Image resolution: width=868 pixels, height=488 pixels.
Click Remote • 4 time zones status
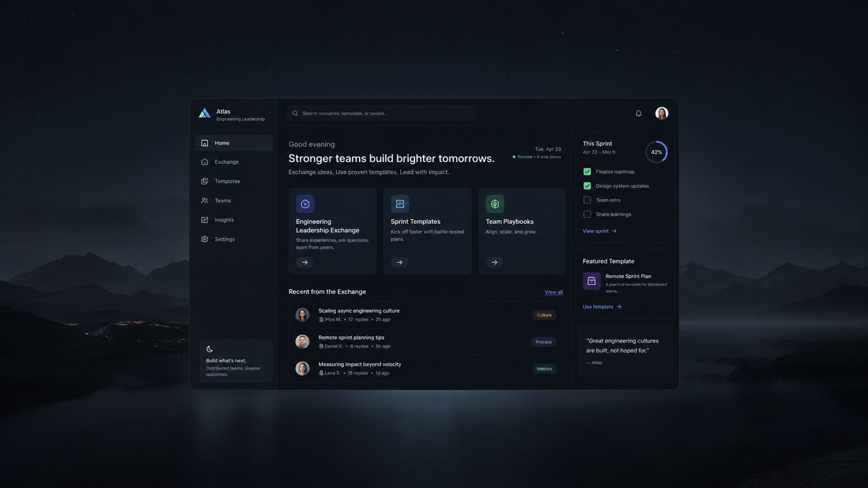tap(536, 157)
